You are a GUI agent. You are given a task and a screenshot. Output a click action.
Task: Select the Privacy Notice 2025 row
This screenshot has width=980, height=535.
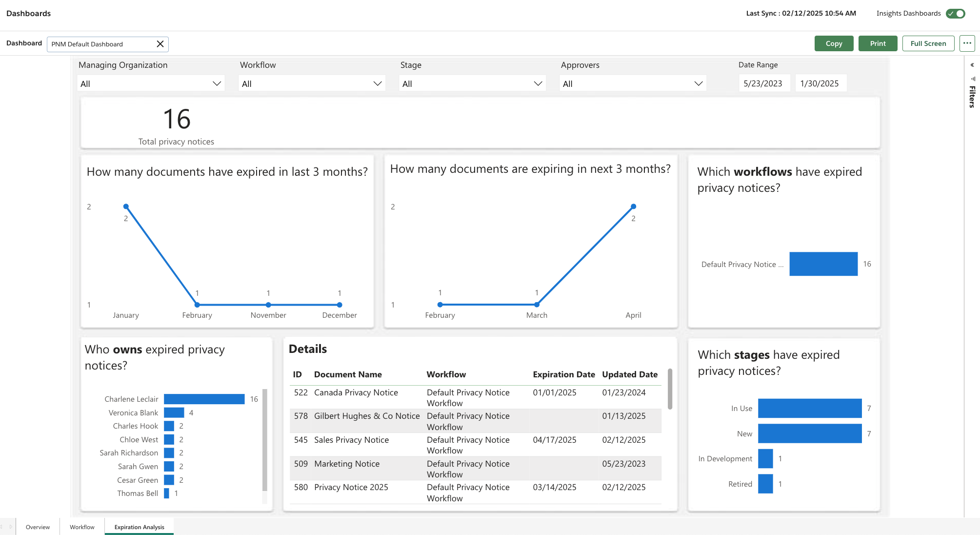click(476, 493)
